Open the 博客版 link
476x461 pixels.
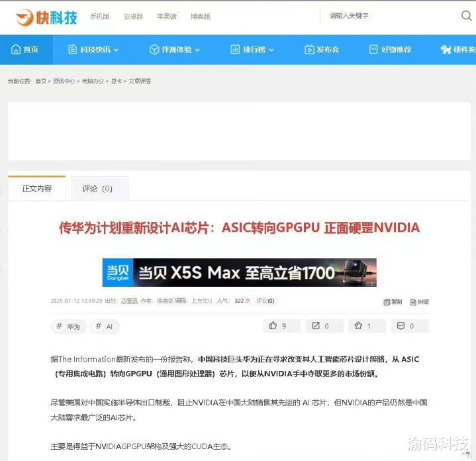(201, 16)
